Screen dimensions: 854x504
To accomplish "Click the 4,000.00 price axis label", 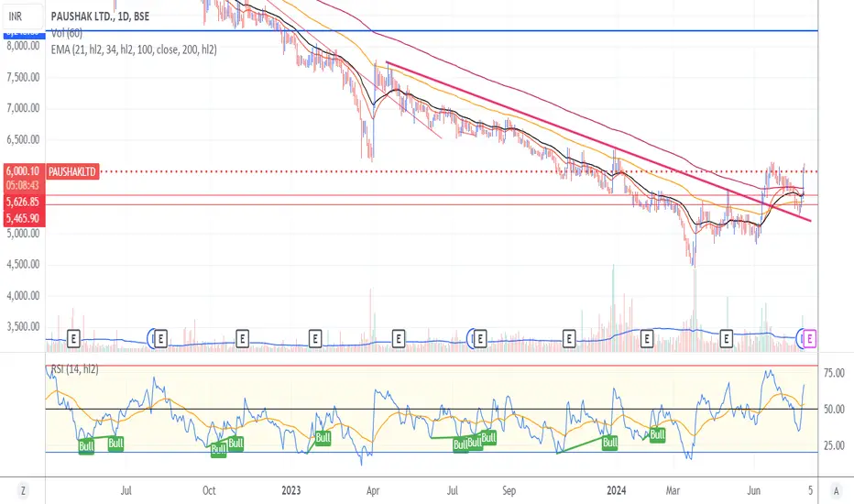I will tap(23, 296).
